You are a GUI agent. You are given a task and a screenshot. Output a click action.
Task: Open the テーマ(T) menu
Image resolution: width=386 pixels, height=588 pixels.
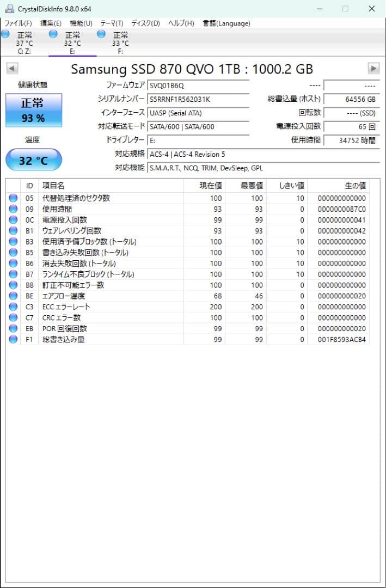112,23
